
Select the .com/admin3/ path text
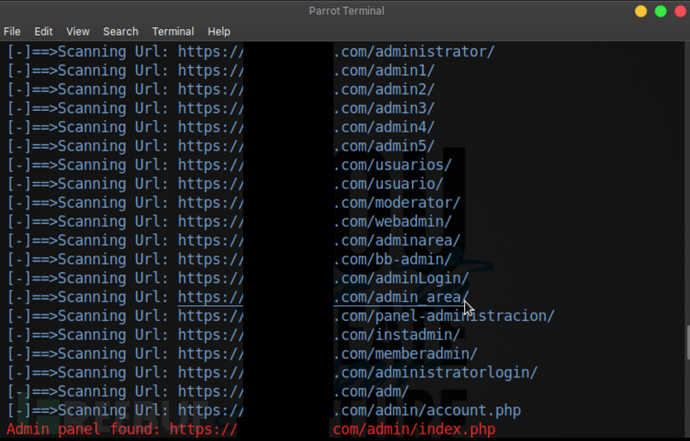tap(384, 108)
